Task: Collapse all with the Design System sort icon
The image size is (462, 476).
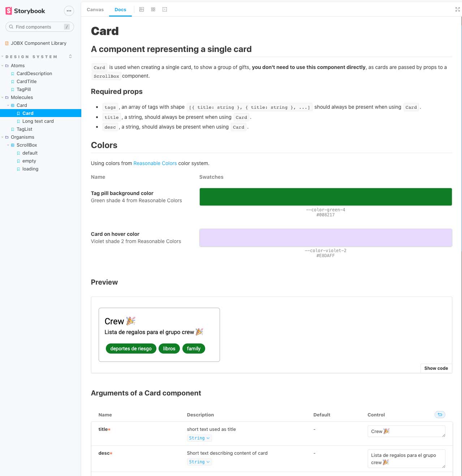Action: (x=70, y=56)
